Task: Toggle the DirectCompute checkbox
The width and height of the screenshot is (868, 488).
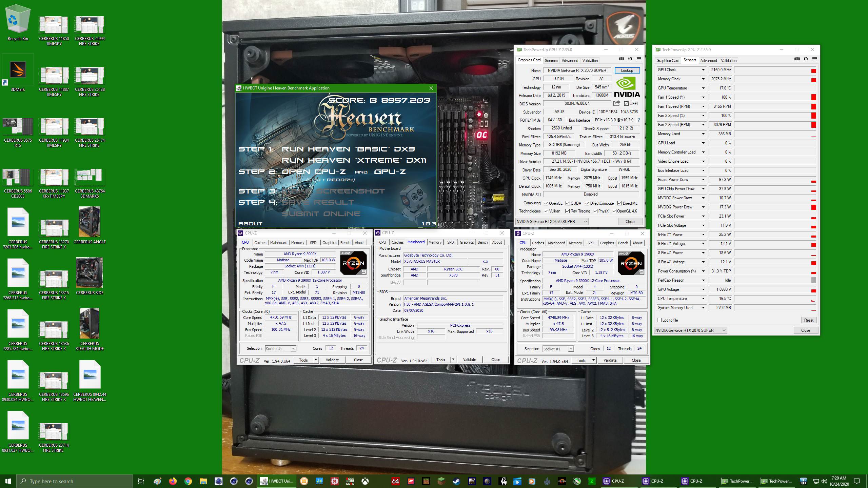Action: click(587, 203)
